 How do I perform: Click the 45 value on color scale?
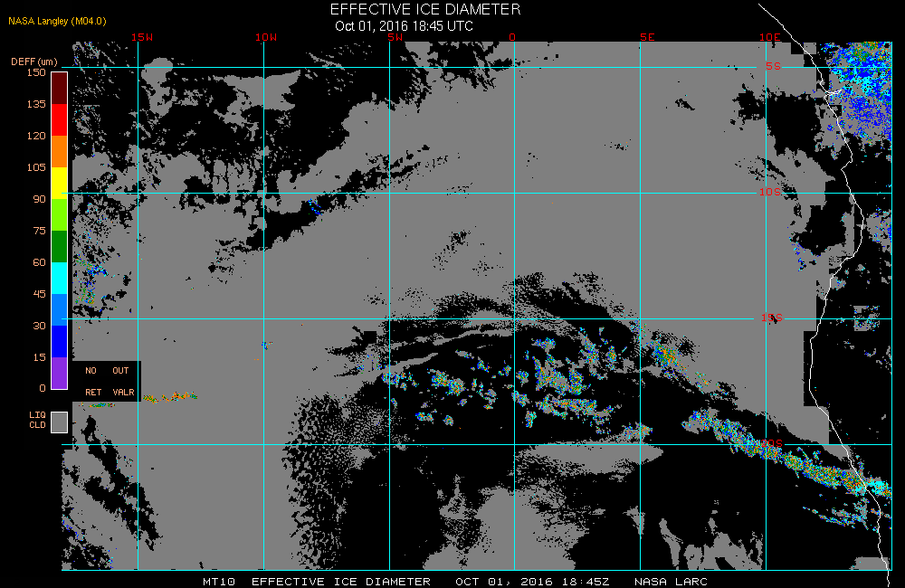pyautogui.click(x=39, y=294)
